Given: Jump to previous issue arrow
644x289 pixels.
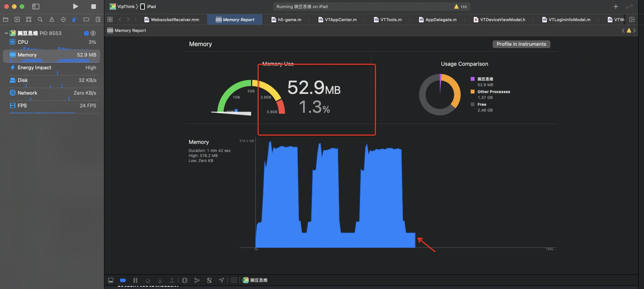Looking at the screenshot, I should (623, 30).
